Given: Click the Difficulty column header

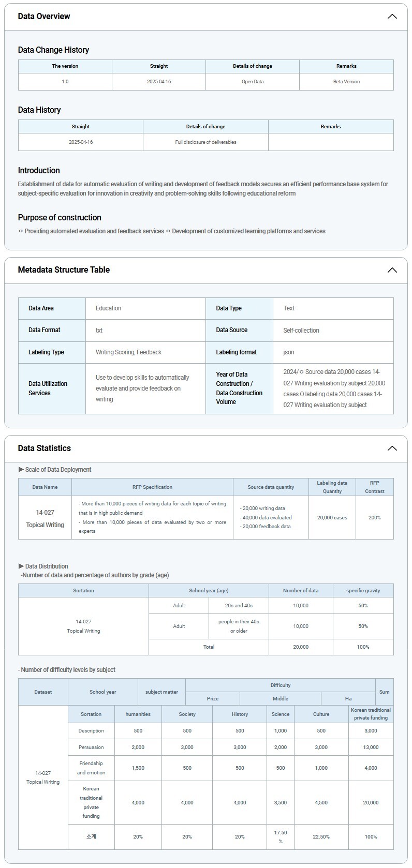Looking at the screenshot, I should point(280,685).
